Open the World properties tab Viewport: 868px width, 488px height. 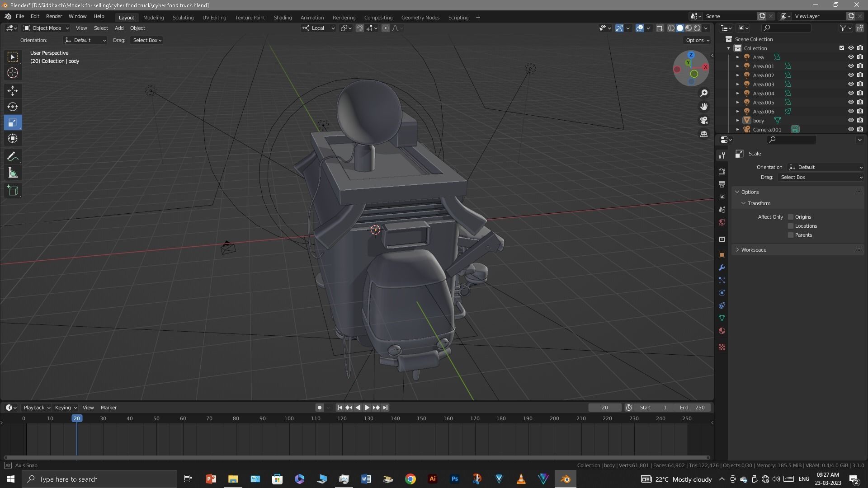coord(722,222)
